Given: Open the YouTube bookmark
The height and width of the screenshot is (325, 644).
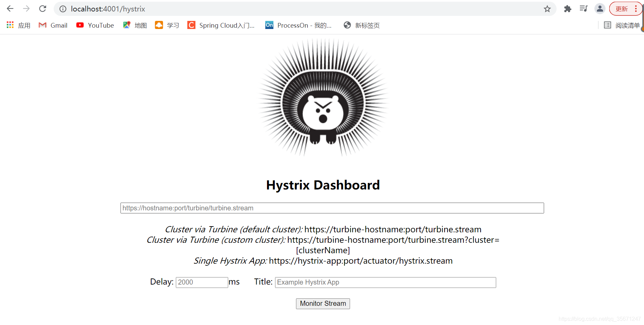Looking at the screenshot, I should pos(95,25).
